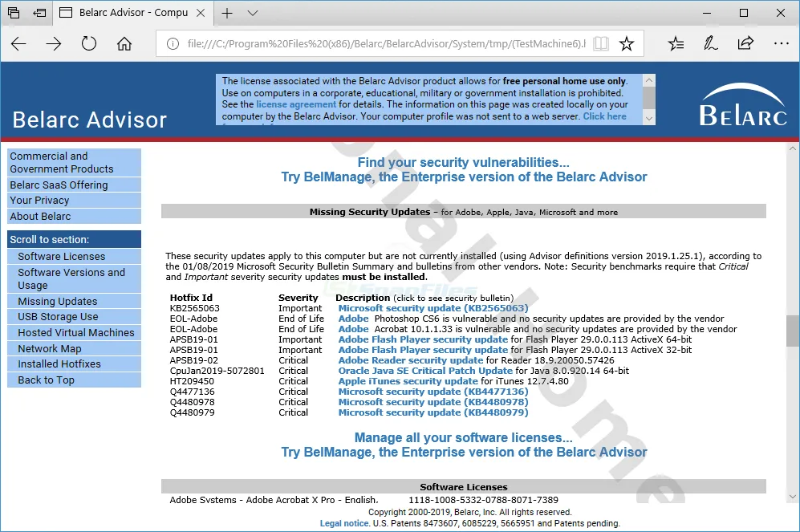Open Flash Player update link for ActiveX 32-bit
This screenshot has width=800, height=532.
pos(423,350)
